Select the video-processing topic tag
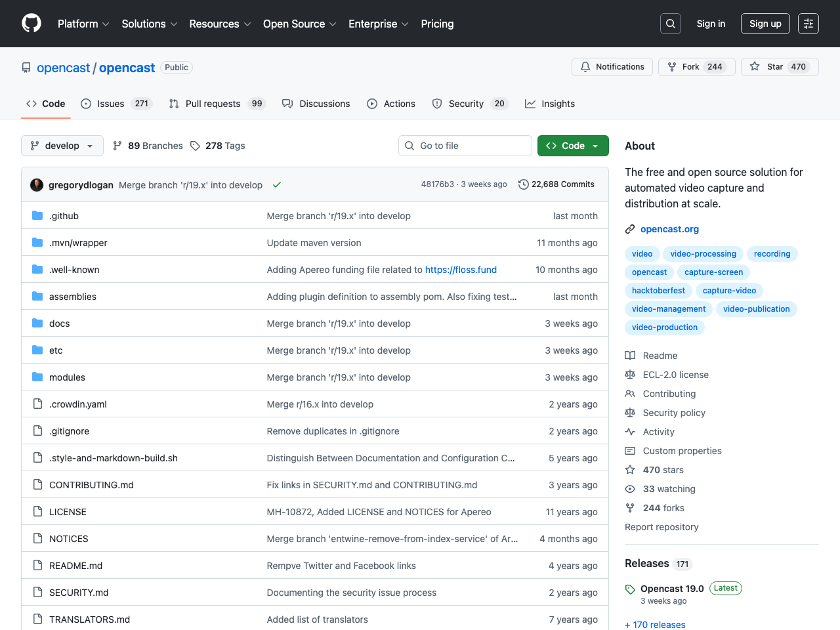Image resolution: width=840 pixels, height=630 pixels. (x=703, y=254)
